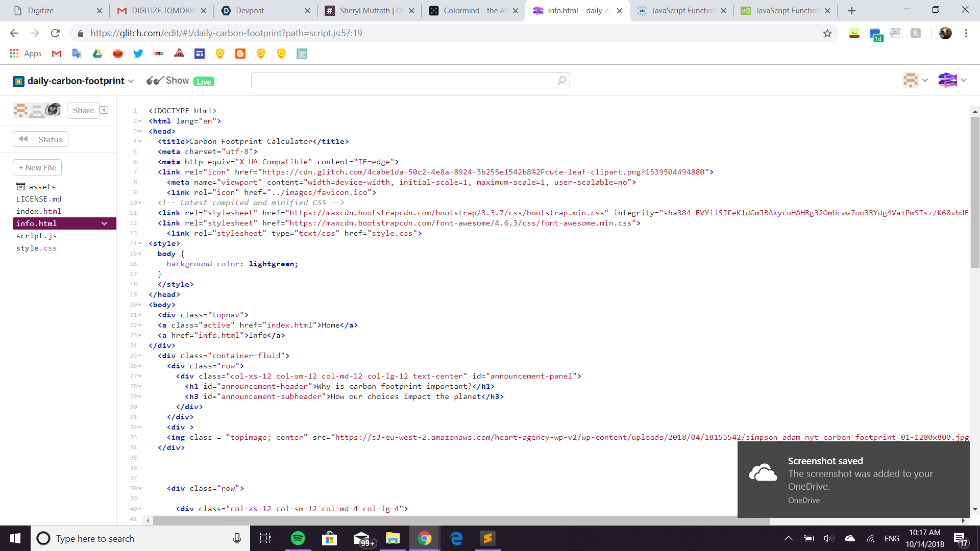Collapse sidebar with arrow next to Share
Image resolution: width=980 pixels, height=551 pixels.
(x=104, y=110)
